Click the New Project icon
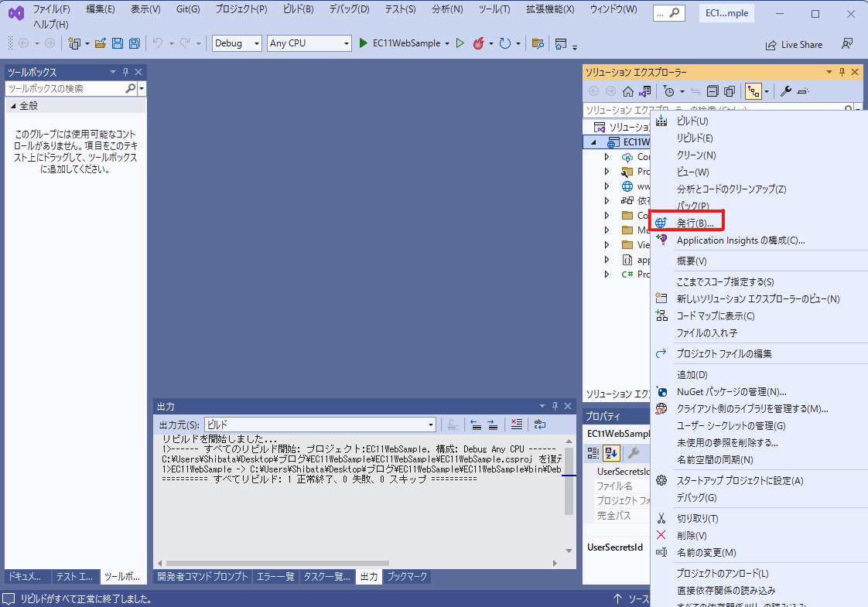The image size is (868, 607). click(x=74, y=43)
